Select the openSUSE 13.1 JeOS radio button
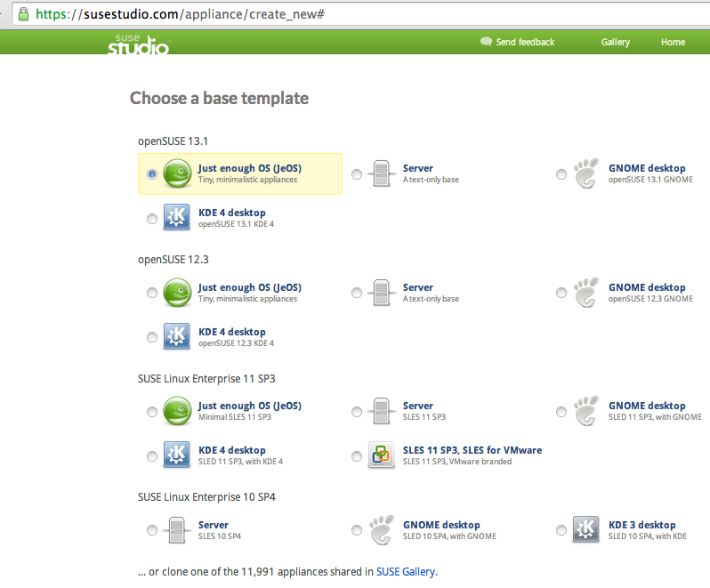The image size is (710, 588). (x=152, y=173)
